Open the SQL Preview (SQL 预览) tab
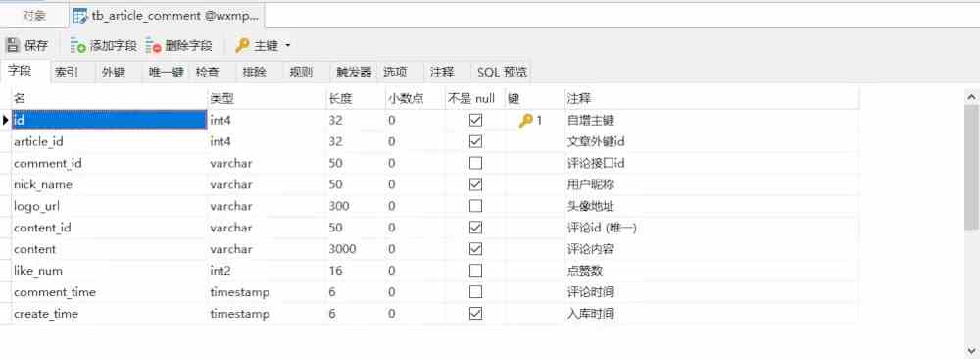Viewport: 980px width, 359px height. pos(502,72)
